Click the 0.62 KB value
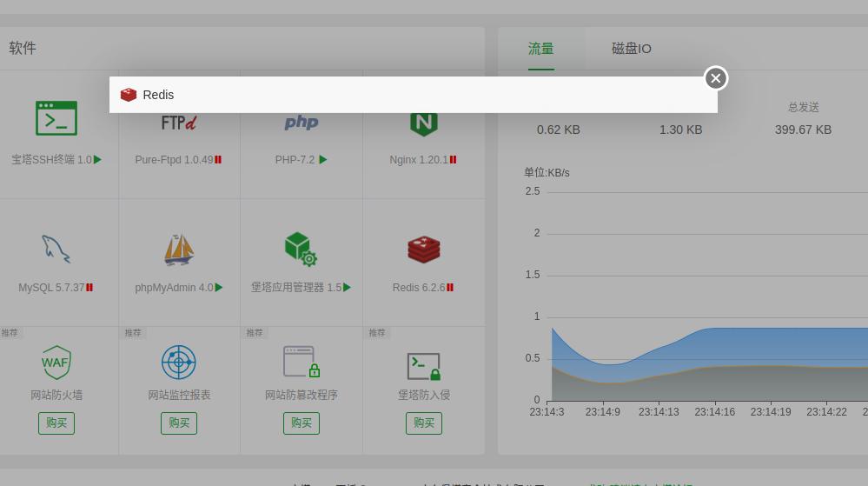The image size is (868, 486). pyautogui.click(x=559, y=130)
